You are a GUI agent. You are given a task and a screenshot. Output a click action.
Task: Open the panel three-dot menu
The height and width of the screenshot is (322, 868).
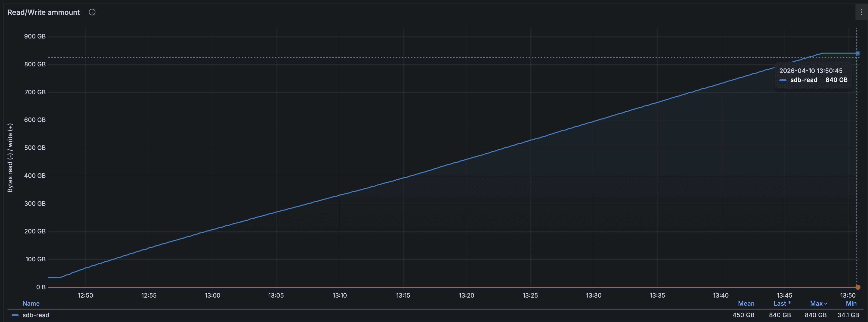click(x=861, y=12)
